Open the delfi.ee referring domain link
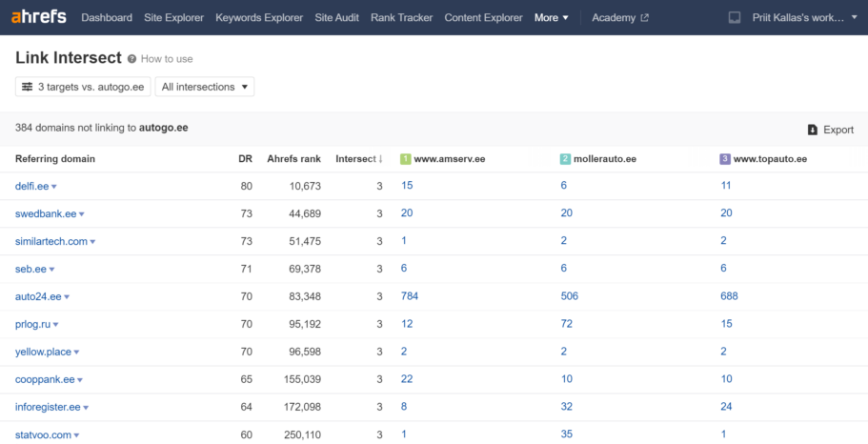The image size is (868, 444). tap(31, 186)
